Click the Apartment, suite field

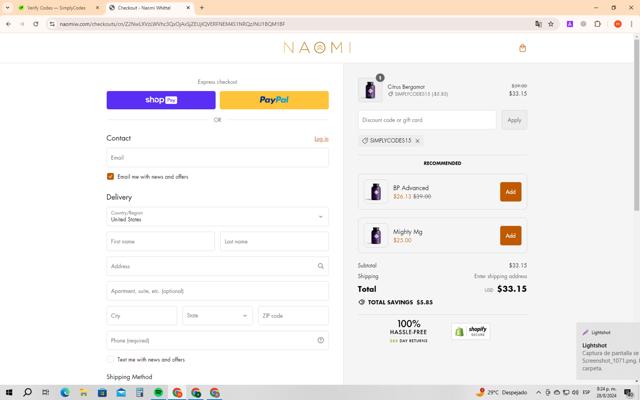click(217, 291)
